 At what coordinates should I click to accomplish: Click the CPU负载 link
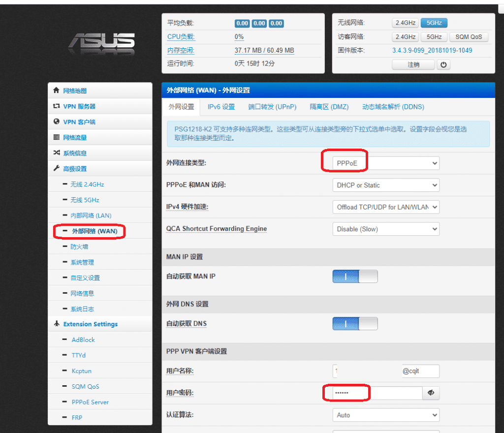181,36
